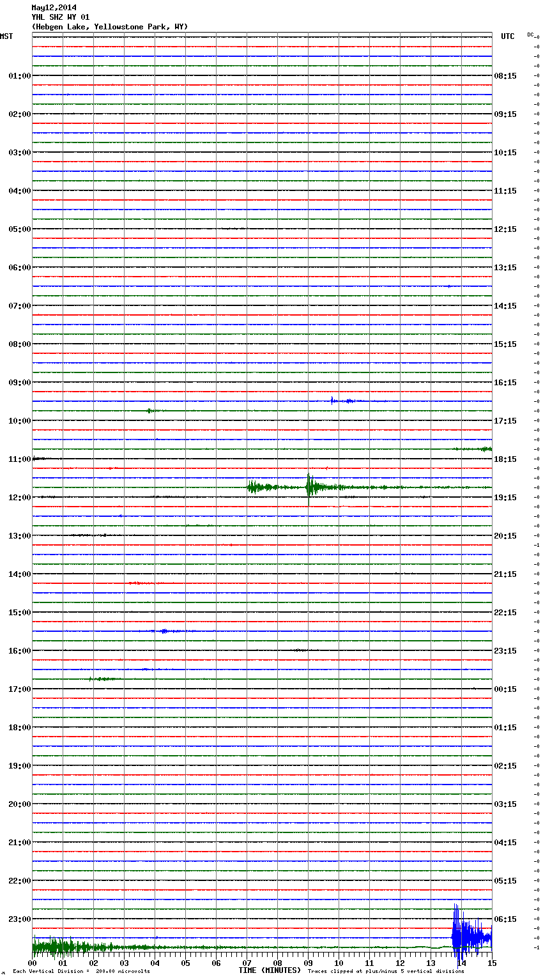Select minute 05 on bottom axis
Screen dimensions: 543x980
point(186,963)
